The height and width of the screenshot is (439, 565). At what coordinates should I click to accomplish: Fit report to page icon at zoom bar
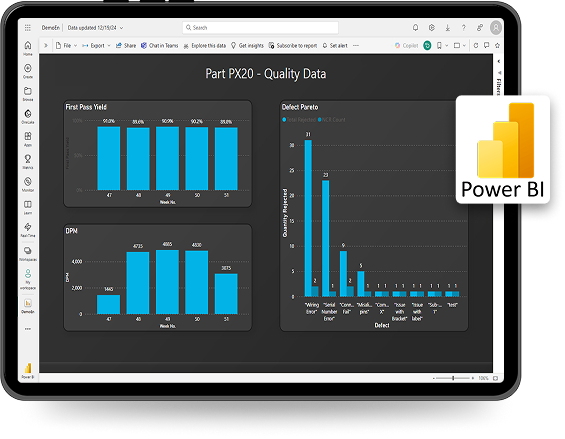coord(495,378)
